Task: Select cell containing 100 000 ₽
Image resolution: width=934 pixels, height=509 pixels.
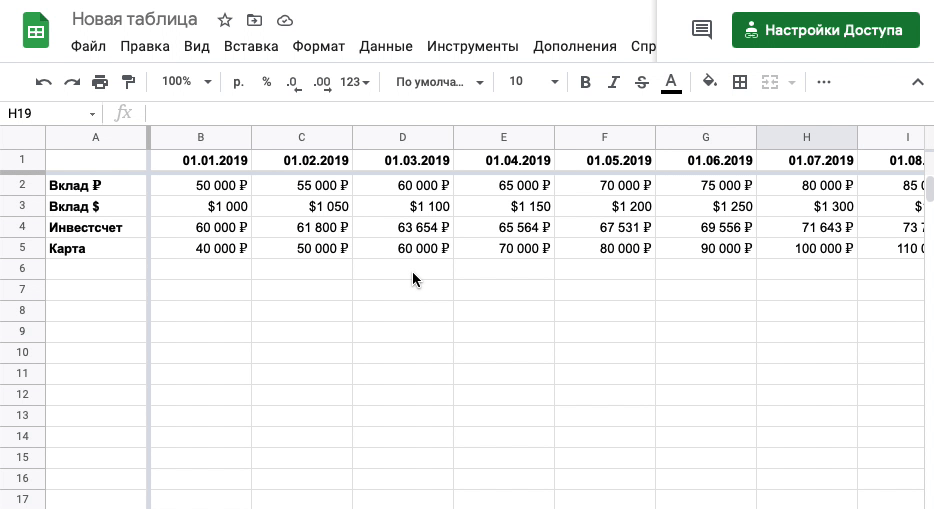Action: tap(807, 248)
